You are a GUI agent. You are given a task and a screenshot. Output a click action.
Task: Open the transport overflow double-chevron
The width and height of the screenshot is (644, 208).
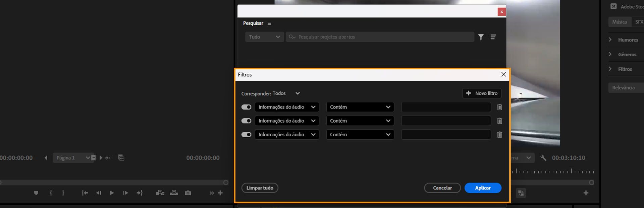point(212,193)
